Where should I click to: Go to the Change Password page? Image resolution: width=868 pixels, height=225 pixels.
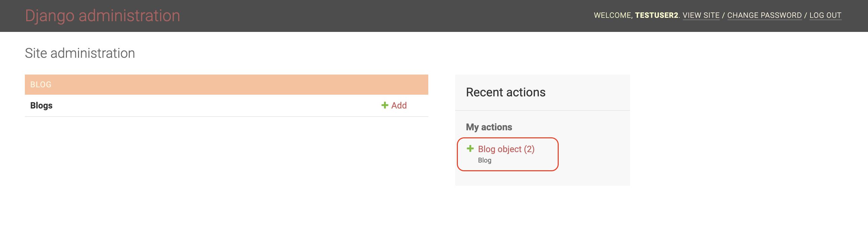tap(764, 15)
